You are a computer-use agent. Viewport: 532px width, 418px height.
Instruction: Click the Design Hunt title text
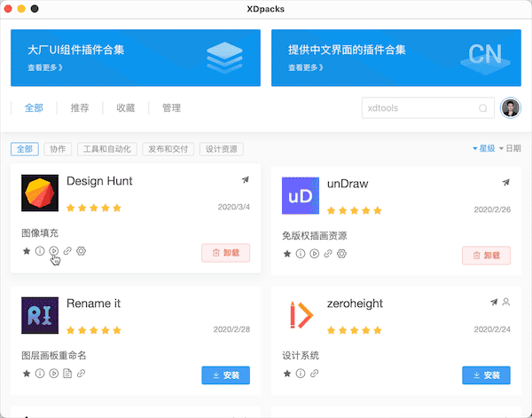pos(99,181)
